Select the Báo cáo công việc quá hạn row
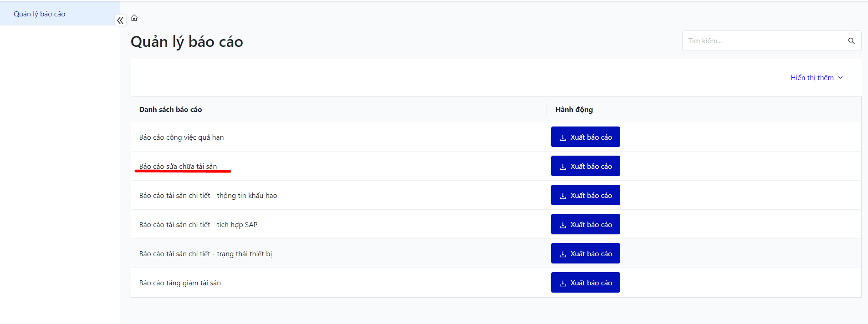 point(181,137)
